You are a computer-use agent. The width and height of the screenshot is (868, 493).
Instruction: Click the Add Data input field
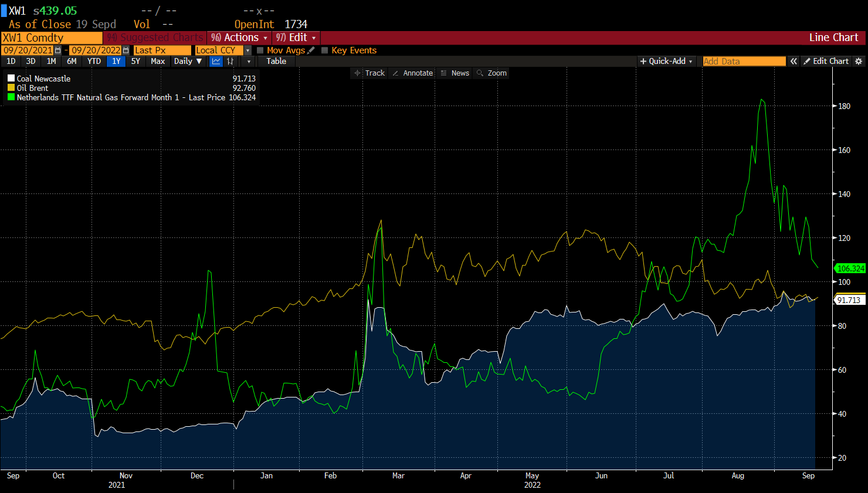[x=744, y=61]
